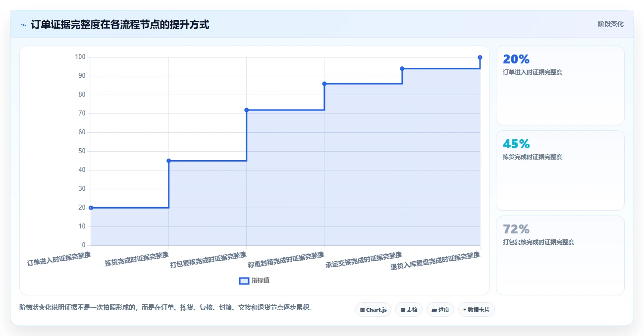Select the 数据卡片 tag chip

(477, 310)
